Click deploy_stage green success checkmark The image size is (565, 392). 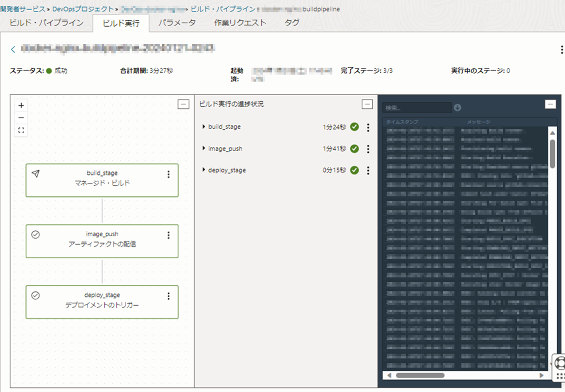(x=355, y=170)
